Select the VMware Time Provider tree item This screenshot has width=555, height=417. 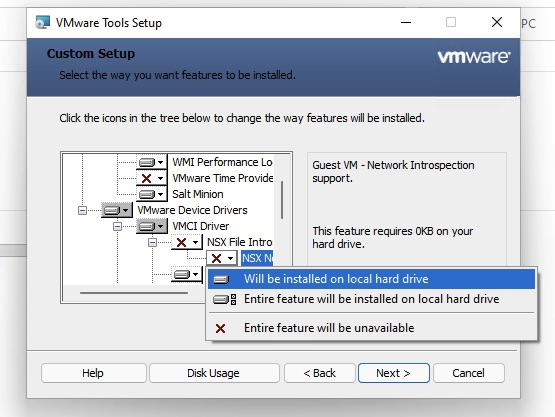click(223, 178)
